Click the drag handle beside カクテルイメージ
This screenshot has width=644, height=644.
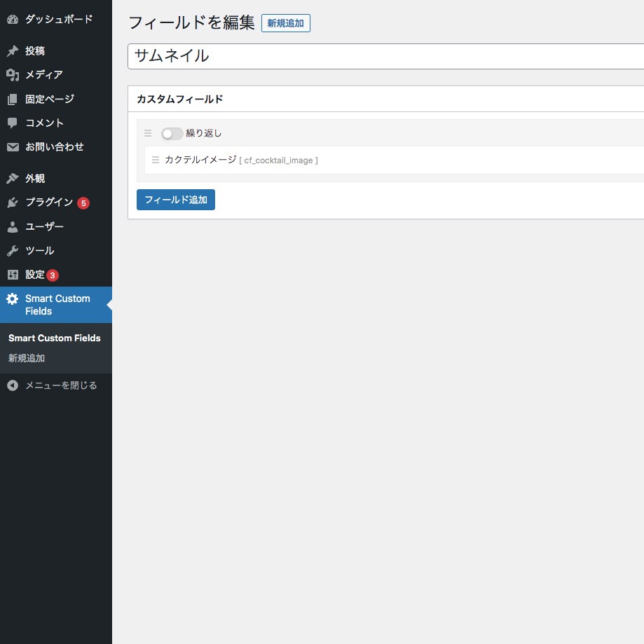[x=156, y=160]
